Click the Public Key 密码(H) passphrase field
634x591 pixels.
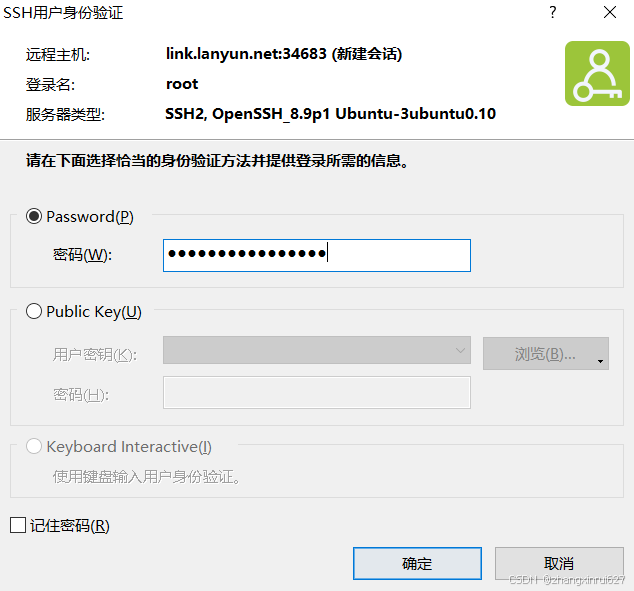pyautogui.click(x=317, y=393)
